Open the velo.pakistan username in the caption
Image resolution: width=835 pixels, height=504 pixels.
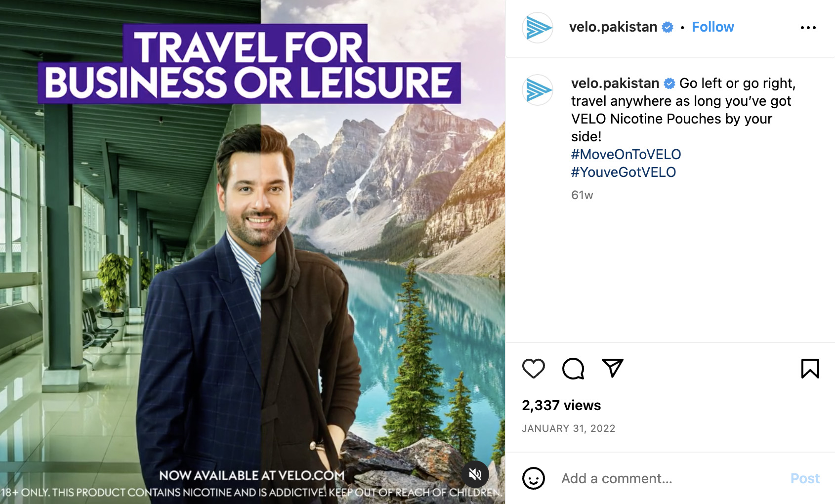coord(615,83)
